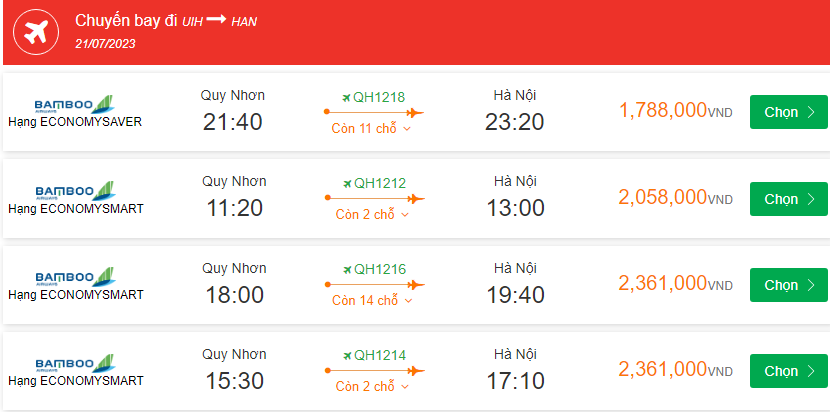The height and width of the screenshot is (412, 830).
Task: Click Bamboo Airways logo on QH1212 flight
Action: (74, 191)
